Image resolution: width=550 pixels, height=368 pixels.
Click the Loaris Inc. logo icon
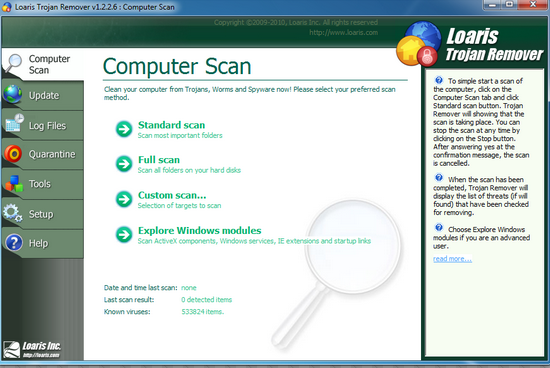coord(11,349)
